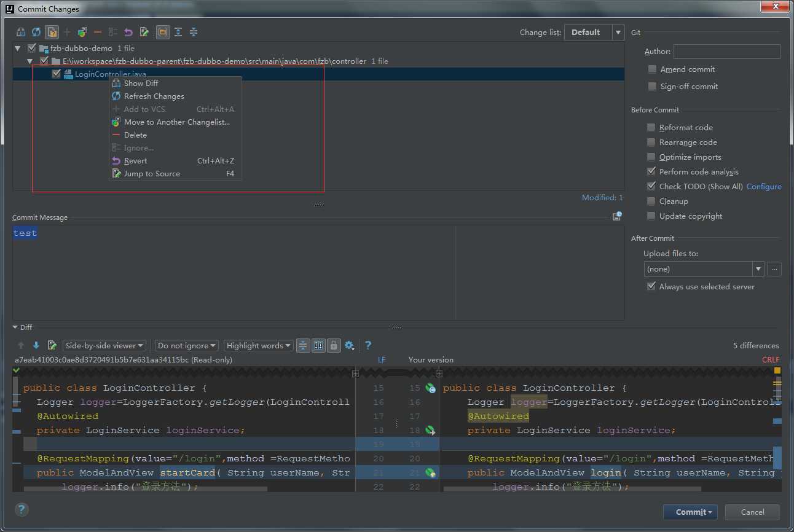Toggle Synchronize scrolling icon in Diff toolbar

pos(318,345)
